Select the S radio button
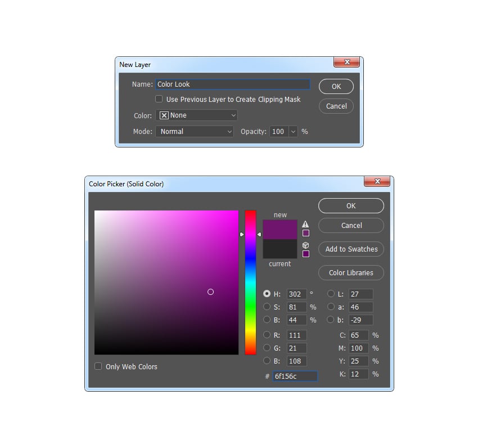The height and width of the screenshot is (448, 478). click(x=267, y=307)
